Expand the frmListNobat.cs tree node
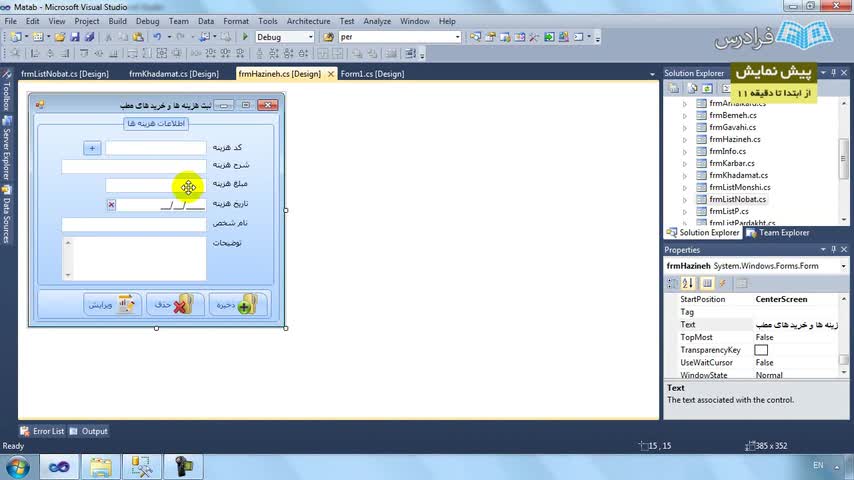 tap(685, 199)
